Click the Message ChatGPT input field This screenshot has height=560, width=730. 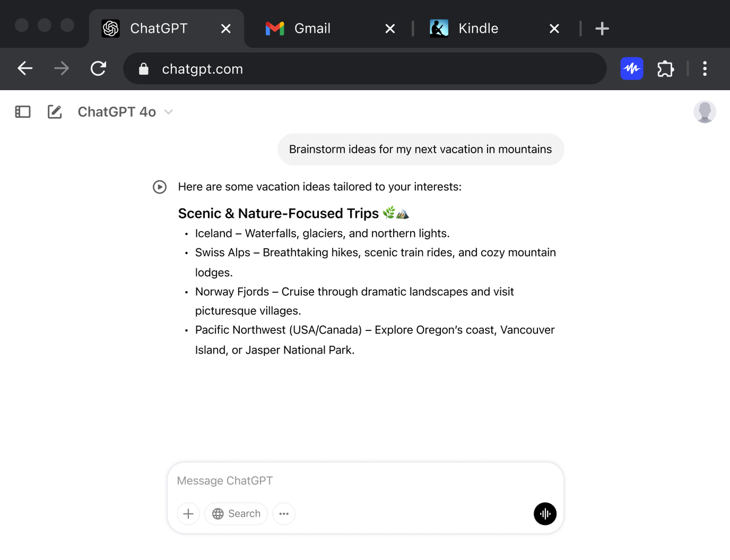[365, 480]
